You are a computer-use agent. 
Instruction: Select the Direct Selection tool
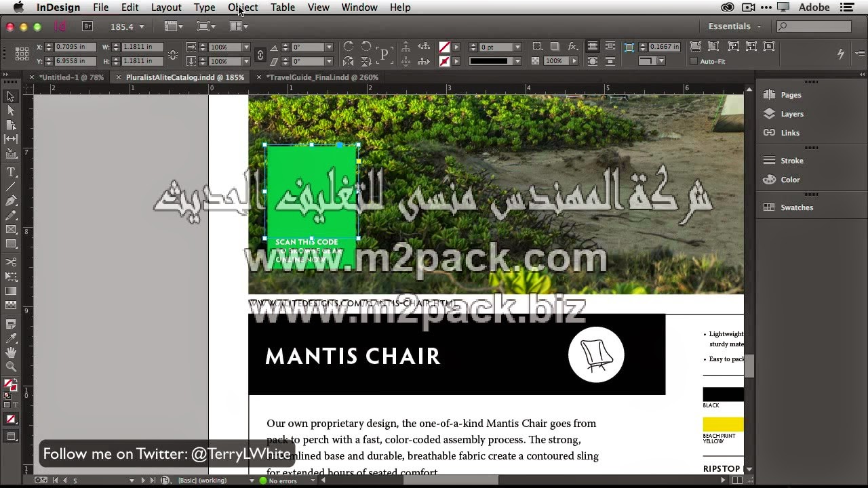[x=11, y=110]
